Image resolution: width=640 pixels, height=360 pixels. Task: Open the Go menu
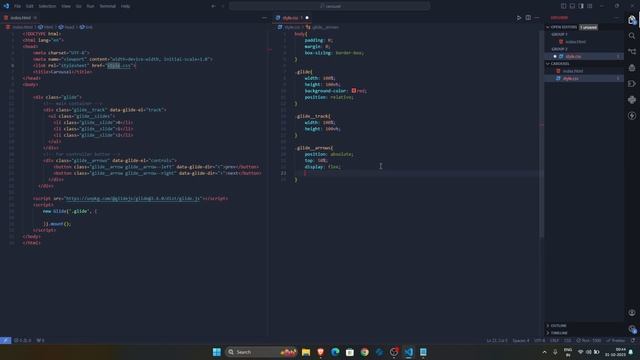pyautogui.click(x=78, y=6)
